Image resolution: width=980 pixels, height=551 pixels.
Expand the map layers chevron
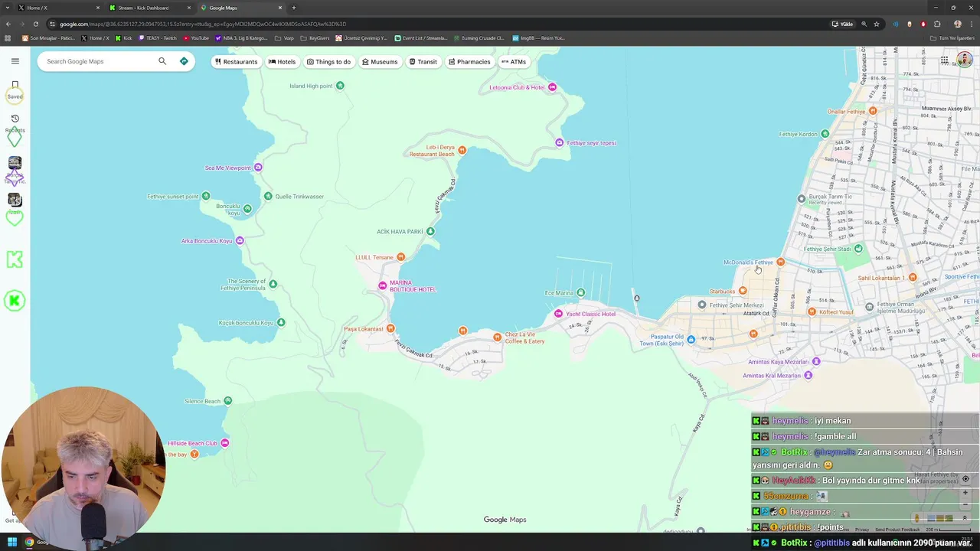pyautogui.click(x=965, y=518)
